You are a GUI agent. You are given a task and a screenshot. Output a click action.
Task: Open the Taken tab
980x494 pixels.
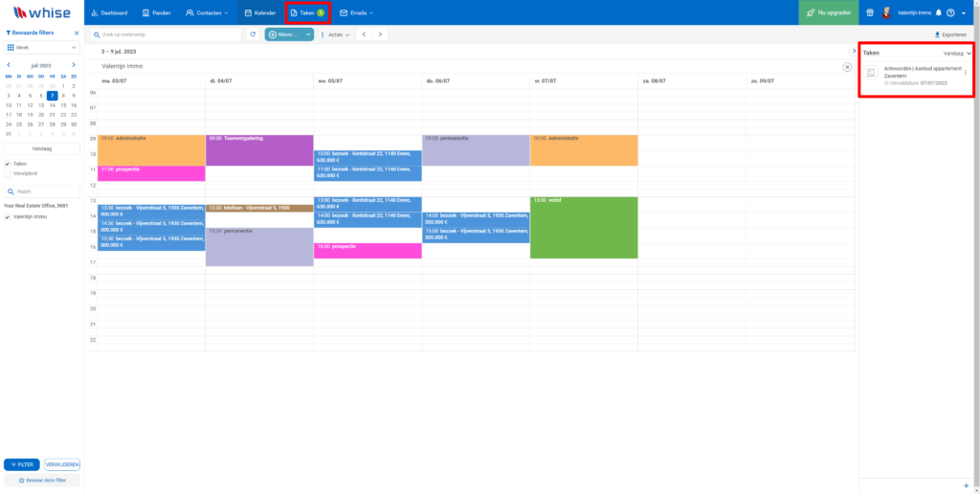pyautogui.click(x=307, y=12)
